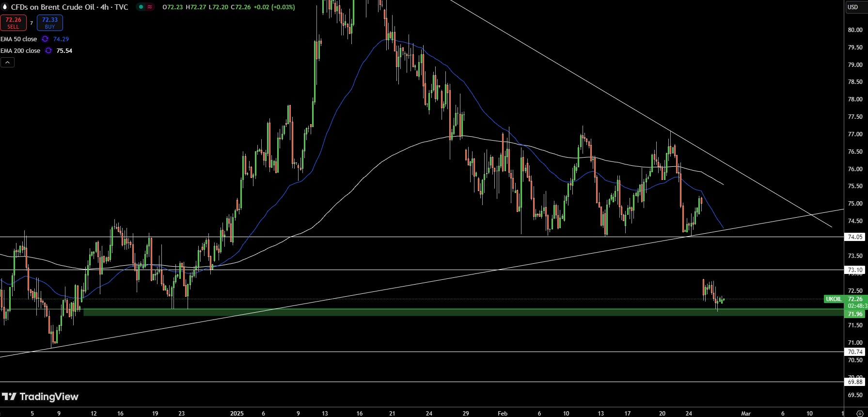This screenshot has width=868, height=417.
Task: Click the 69.88 horizontal line price label
Action: pos(855,382)
